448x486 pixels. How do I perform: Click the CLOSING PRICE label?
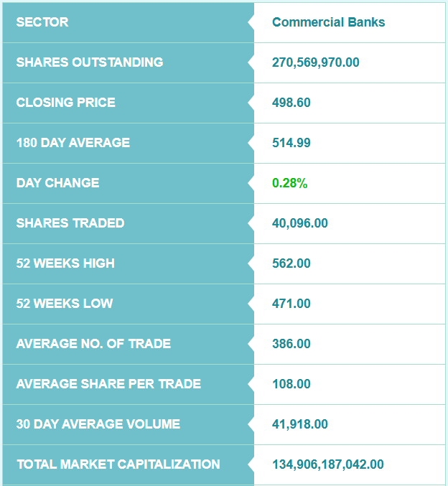click(x=65, y=103)
